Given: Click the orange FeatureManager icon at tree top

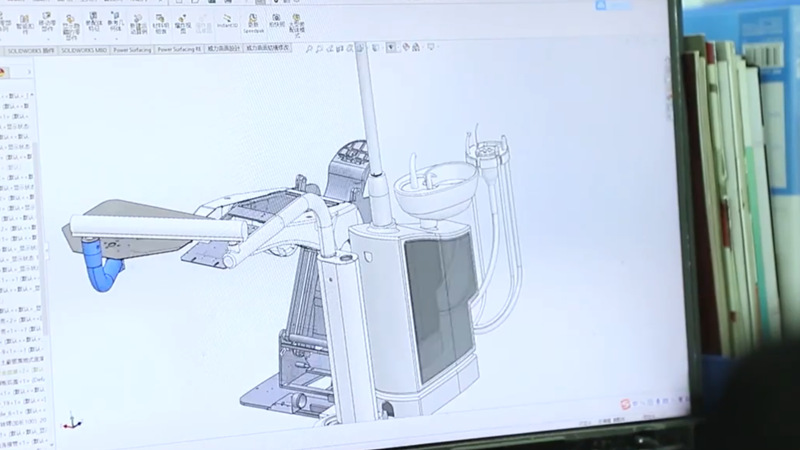Looking at the screenshot, I should pos(3,72).
